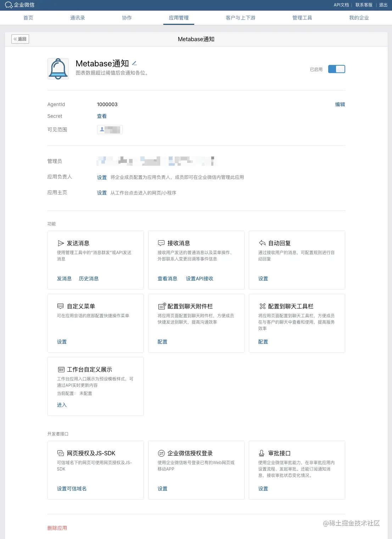
Task: Click the 当前配置: 未配置 status text
Action: click(x=74, y=394)
